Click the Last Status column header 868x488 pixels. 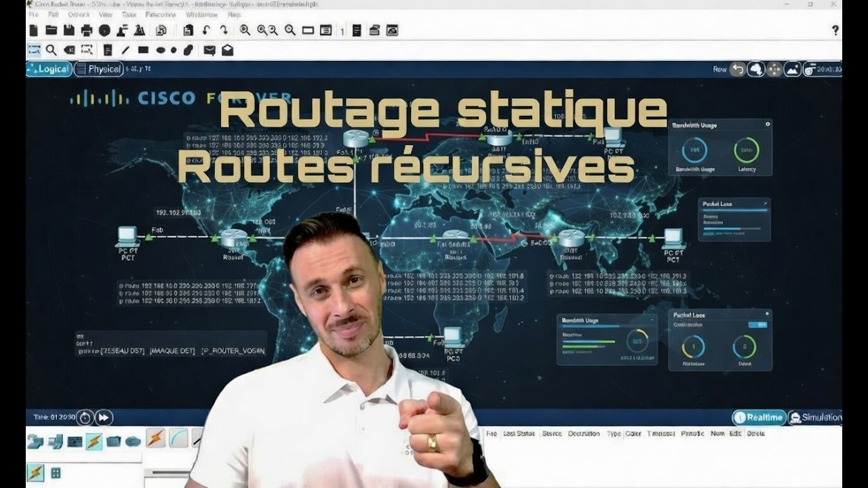click(x=520, y=433)
